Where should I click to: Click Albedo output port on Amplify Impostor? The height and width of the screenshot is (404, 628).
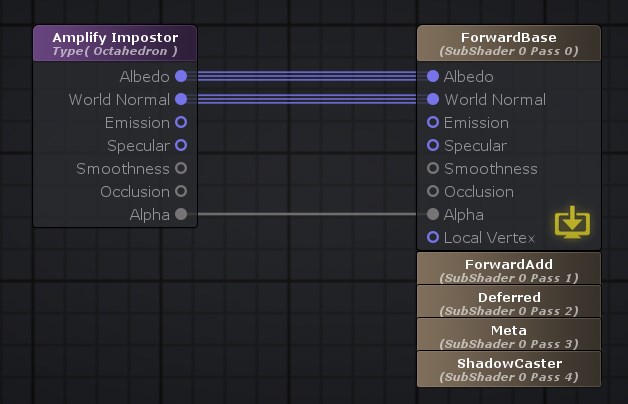pos(181,76)
